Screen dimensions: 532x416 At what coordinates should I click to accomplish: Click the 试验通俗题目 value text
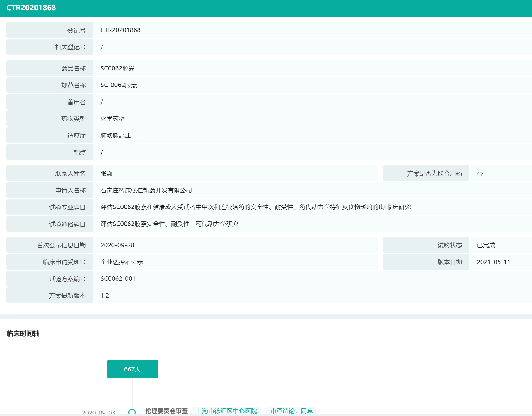(x=169, y=224)
